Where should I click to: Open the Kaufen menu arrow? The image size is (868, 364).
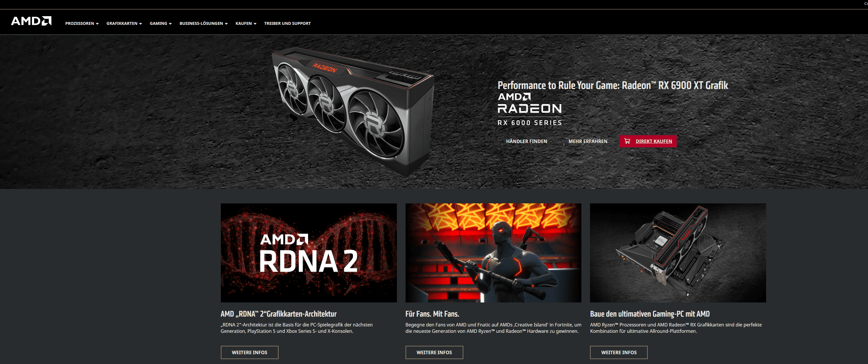[x=255, y=24]
